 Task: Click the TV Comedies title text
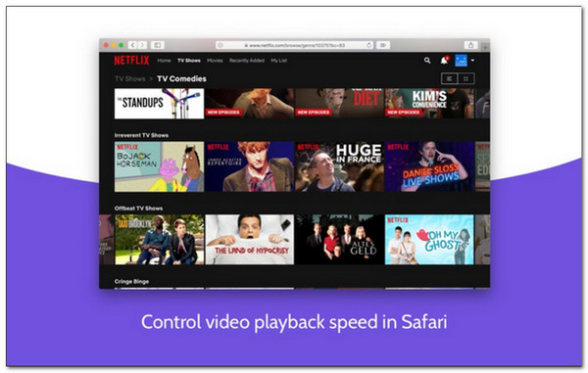click(181, 78)
